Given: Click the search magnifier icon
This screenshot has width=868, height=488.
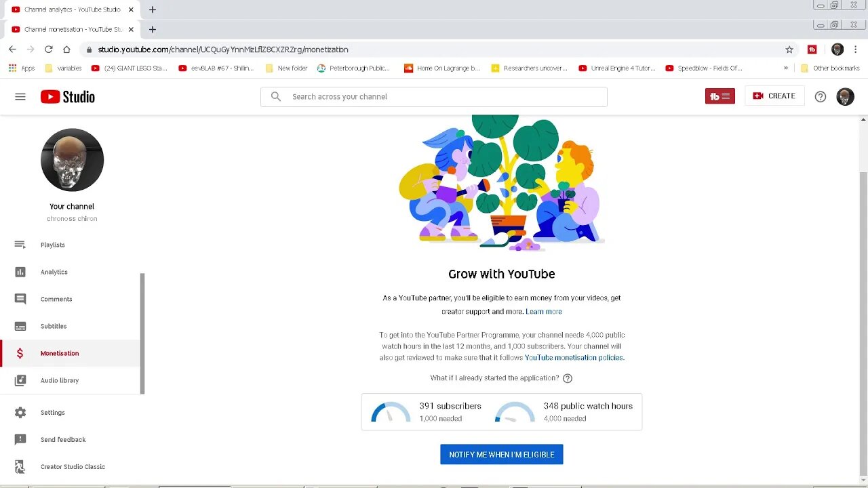Looking at the screenshot, I should (276, 97).
